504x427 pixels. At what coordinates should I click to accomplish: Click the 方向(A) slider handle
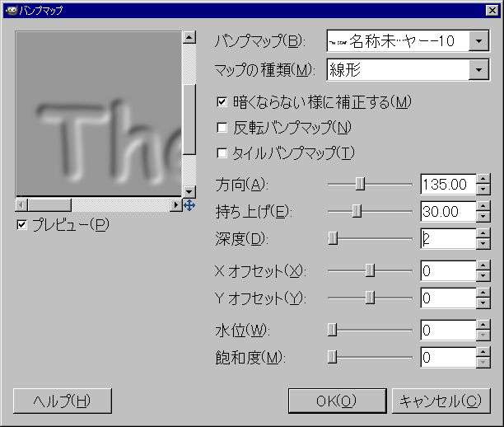(360, 185)
